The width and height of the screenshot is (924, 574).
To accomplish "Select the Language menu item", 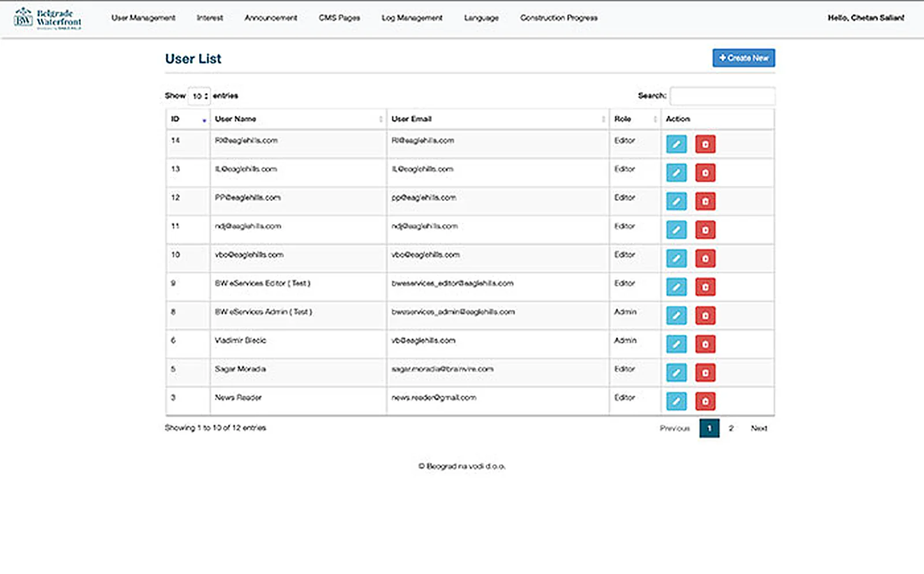I will (481, 18).
